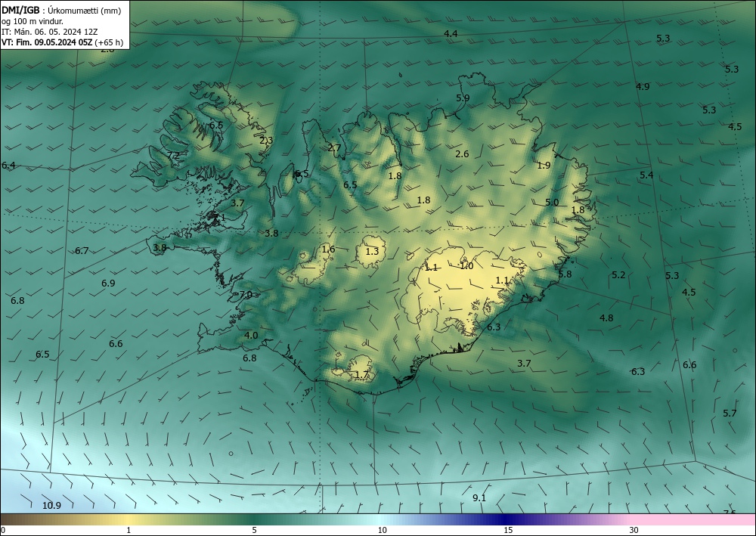Viewport: 756px width, 536px height.
Task: Click the value "5.8" on the southeast coast
Action: coord(565,274)
